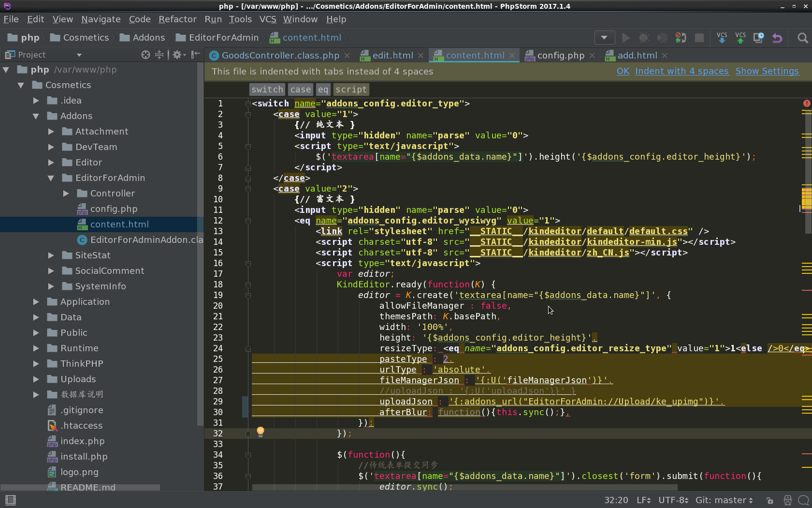
Task: Click Show Settings link
Action: coord(767,71)
